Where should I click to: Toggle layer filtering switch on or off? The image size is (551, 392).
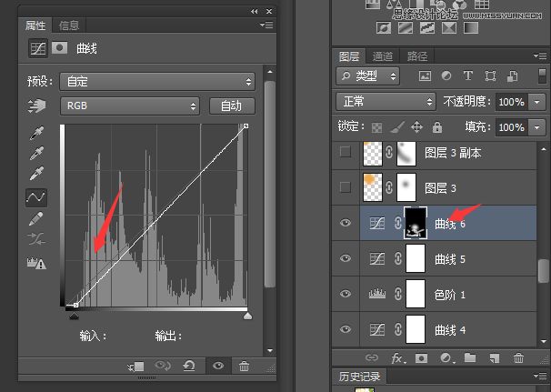542,75
